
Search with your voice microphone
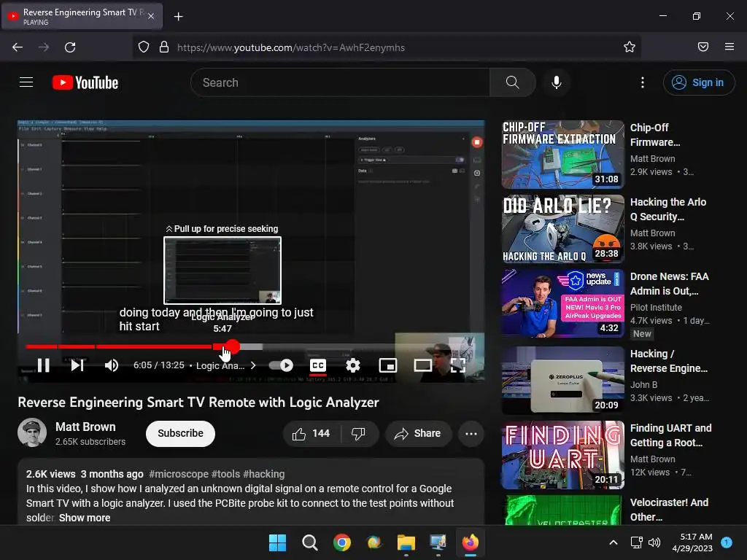click(x=556, y=82)
